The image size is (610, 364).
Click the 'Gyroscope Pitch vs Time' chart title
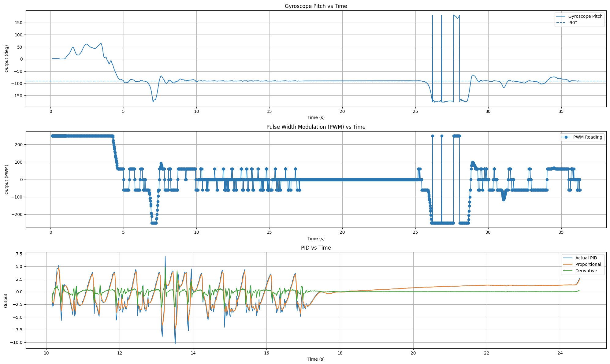tap(316, 6)
